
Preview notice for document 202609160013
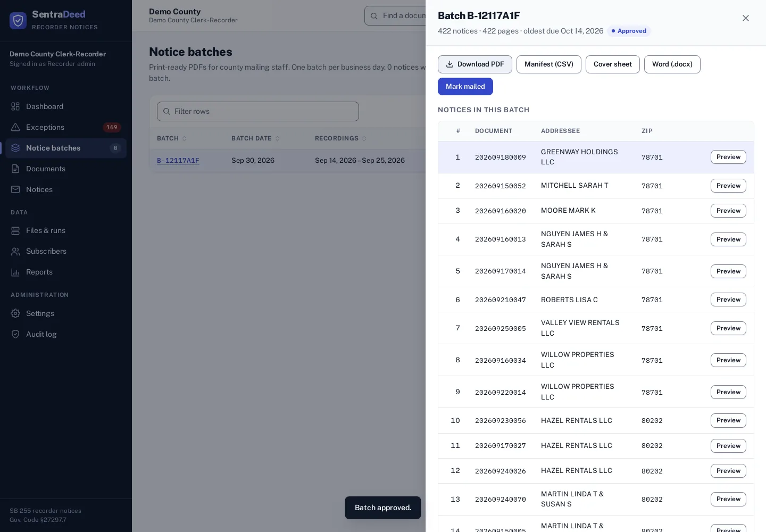728,239
